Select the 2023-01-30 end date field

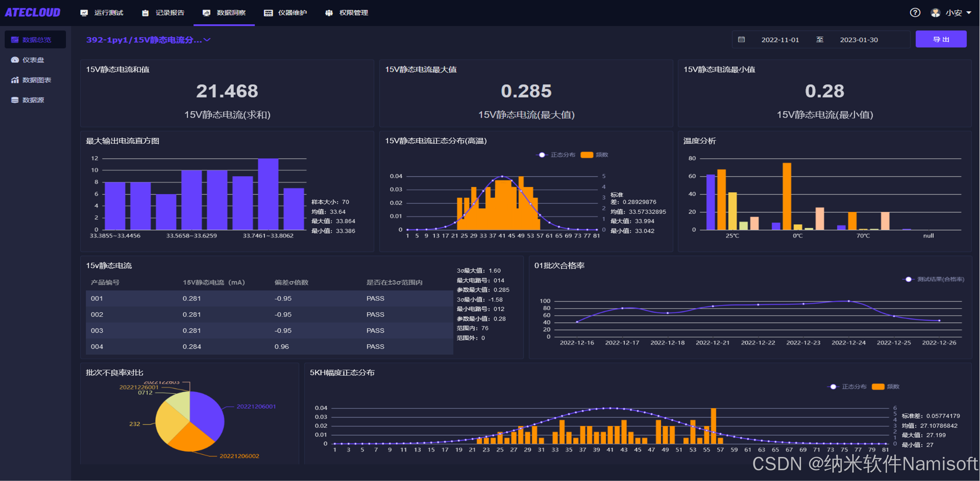(x=859, y=40)
